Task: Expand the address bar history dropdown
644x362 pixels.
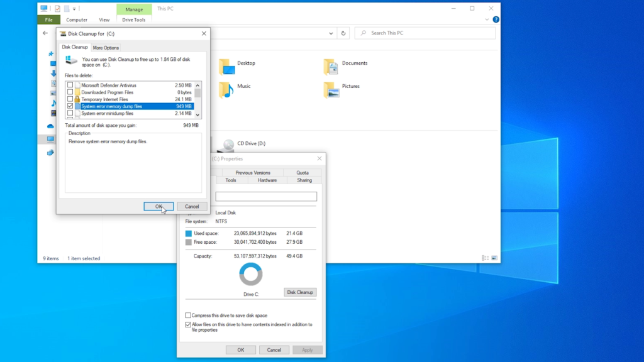Action: point(331,33)
